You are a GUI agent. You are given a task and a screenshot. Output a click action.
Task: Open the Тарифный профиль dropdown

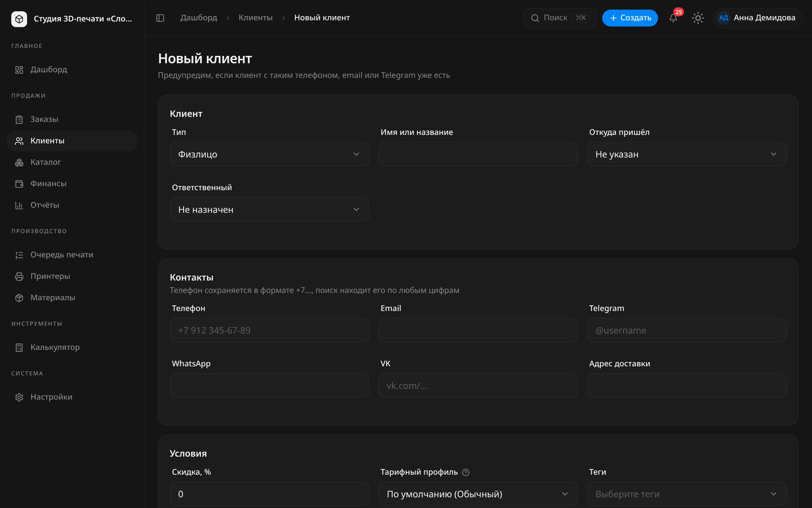(478, 494)
